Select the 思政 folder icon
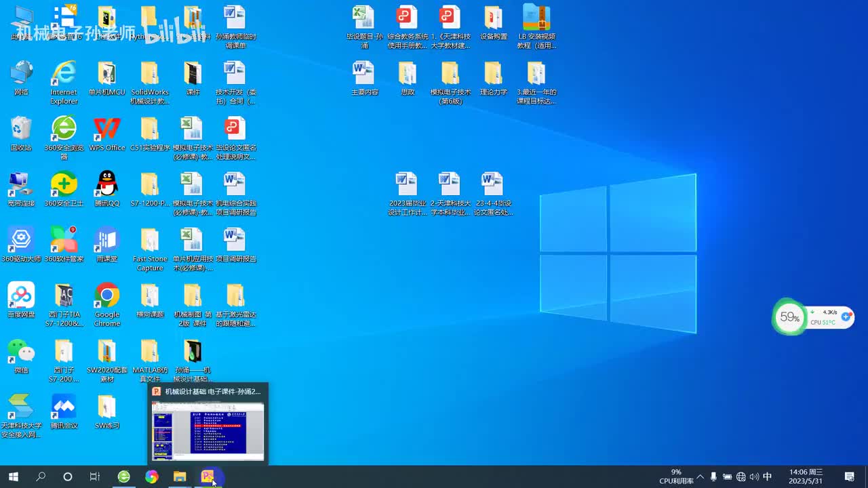Image resolution: width=868 pixels, height=488 pixels. tap(407, 79)
